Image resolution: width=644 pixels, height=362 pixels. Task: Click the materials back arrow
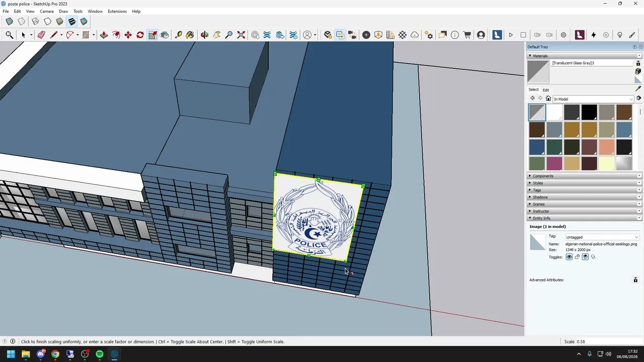(532, 99)
